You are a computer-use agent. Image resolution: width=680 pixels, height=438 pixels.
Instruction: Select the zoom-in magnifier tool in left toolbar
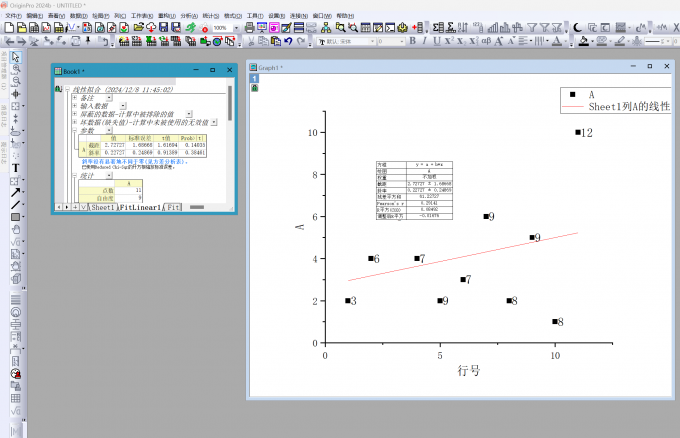click(16, 69)
